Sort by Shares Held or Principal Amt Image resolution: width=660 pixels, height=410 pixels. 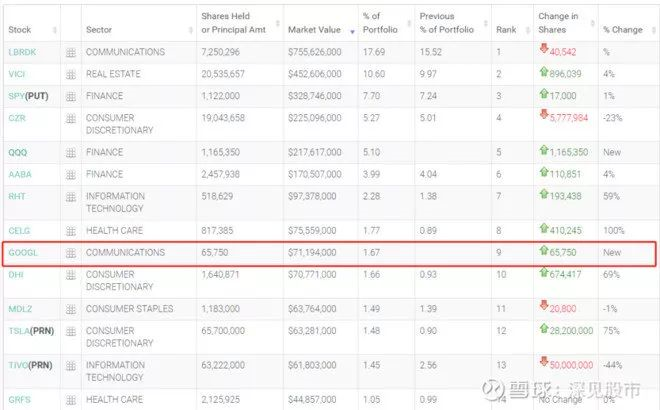coord(277,23)
